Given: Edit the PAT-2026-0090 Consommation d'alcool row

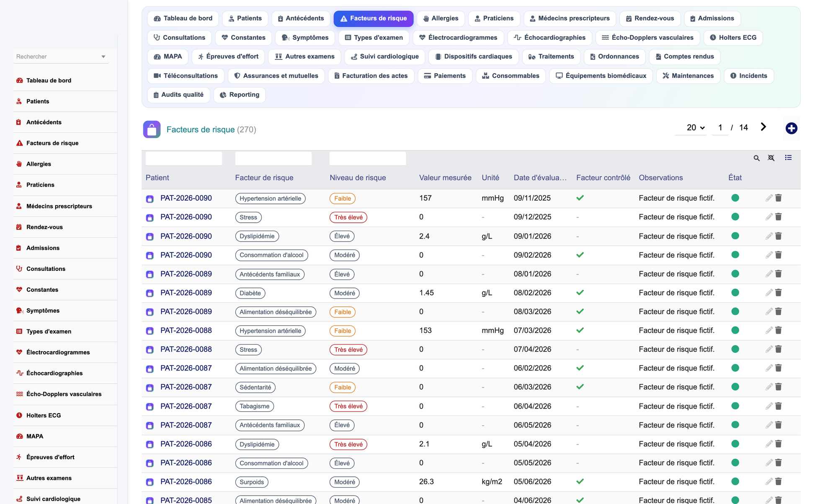Looking at the screenshot, I should [769, 255].
